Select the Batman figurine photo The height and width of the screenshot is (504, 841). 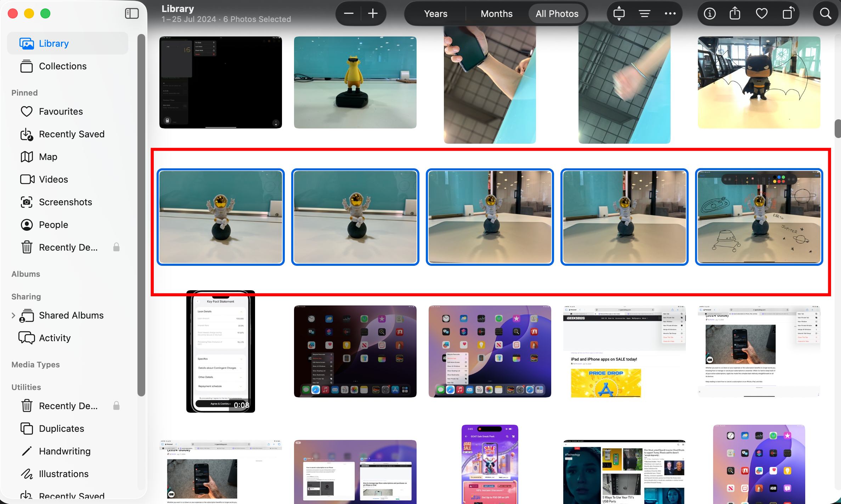(x=759, y=82)
